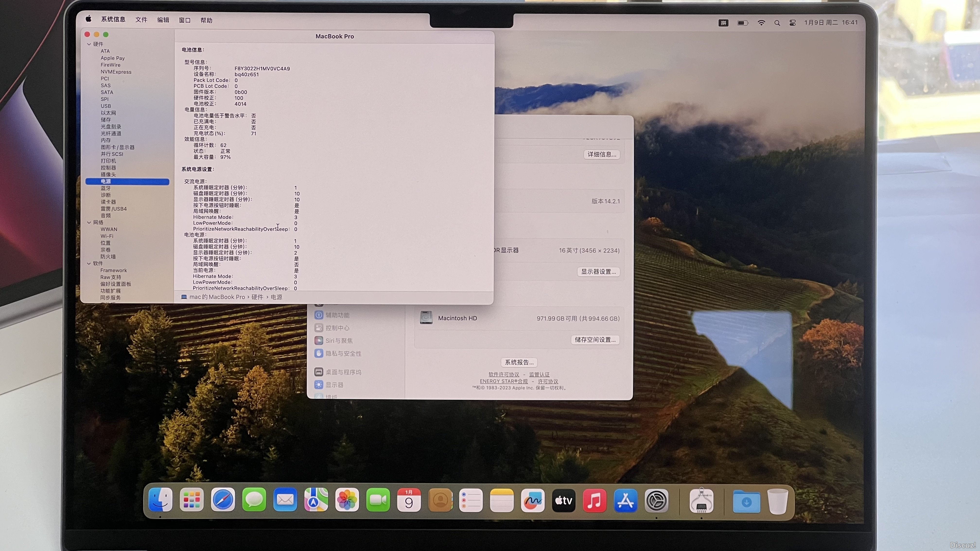The height and width of the screenshot is (551, 980).
Task: Collapse the 软件 section in sidebar
Action: [89, 264]
